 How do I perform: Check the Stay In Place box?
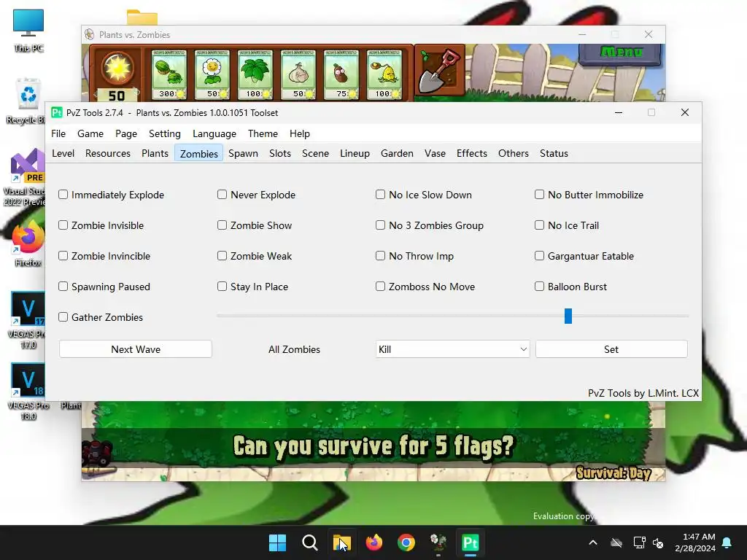(222, 286)
